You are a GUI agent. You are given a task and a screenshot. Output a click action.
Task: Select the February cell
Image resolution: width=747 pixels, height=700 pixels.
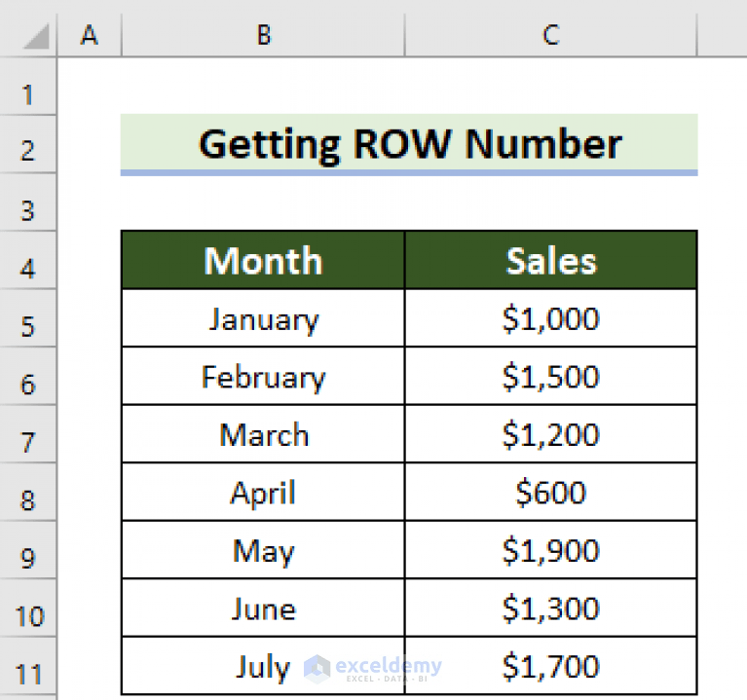tap(263, 376)
